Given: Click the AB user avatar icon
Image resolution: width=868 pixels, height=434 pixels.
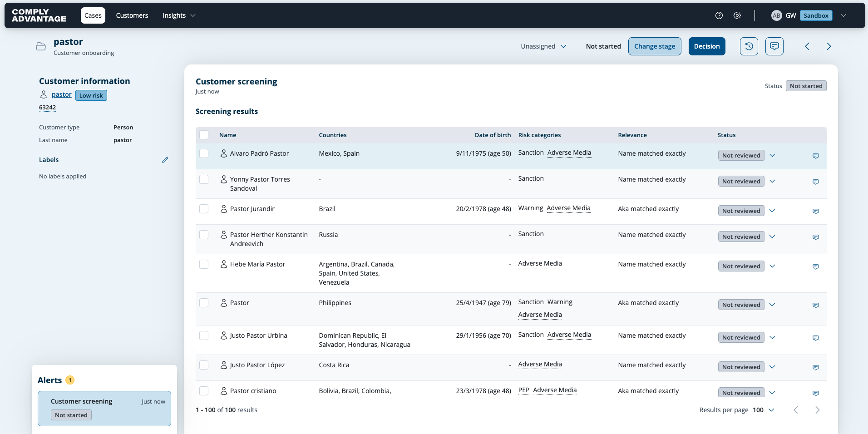Looking at the screenshot, I should coord(776,15).
